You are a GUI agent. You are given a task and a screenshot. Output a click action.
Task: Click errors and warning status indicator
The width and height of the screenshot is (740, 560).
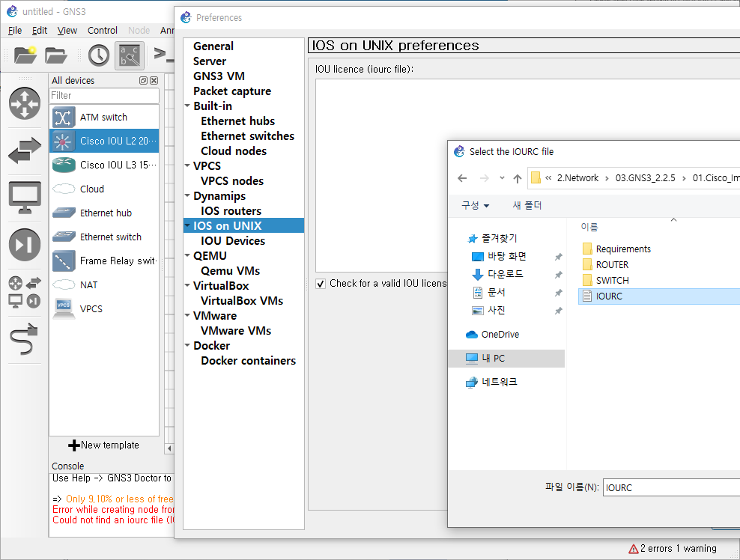pyautogui.click(x=673, y=548)
